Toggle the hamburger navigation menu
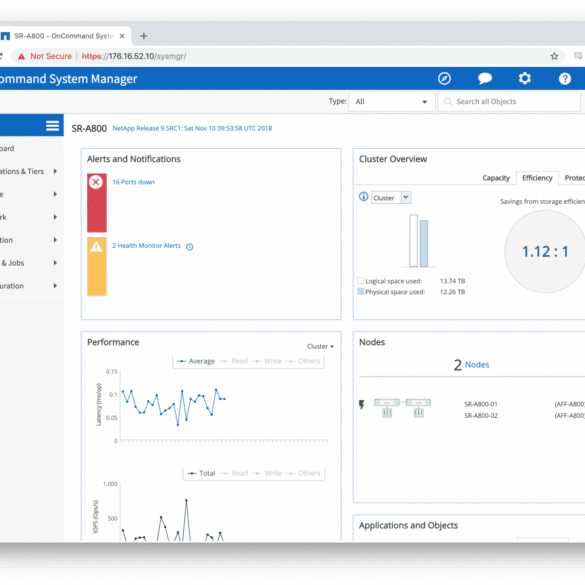Viewport: 585px width, 585px height. (52, 126)
